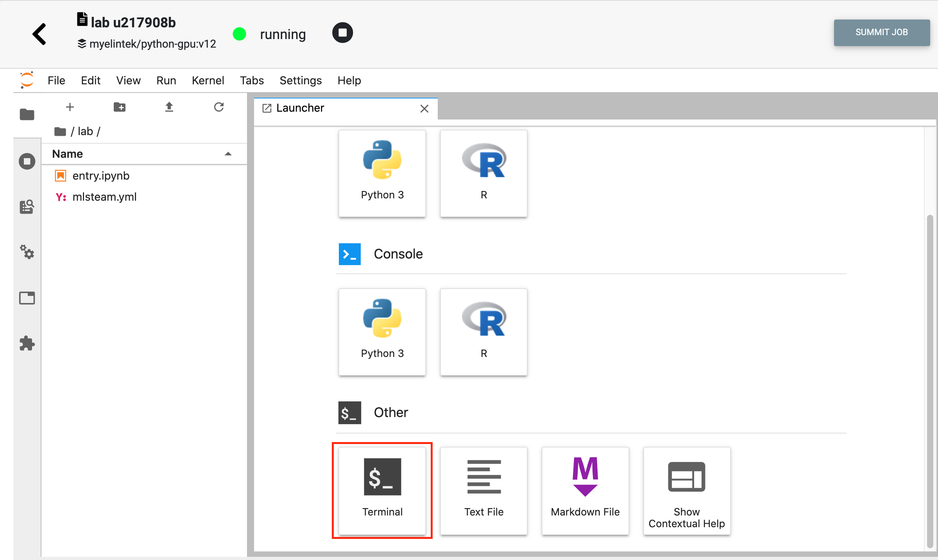This screenshot has width=938, height=560.
Task: Click the layers icon beside image name
Action: pyautogui.click(x=82, y=44)
